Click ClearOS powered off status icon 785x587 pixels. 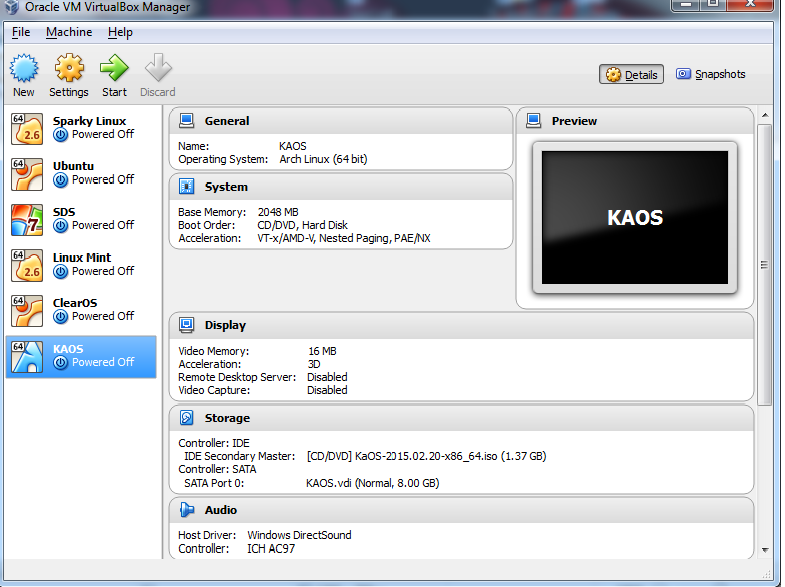click(61, 317)
